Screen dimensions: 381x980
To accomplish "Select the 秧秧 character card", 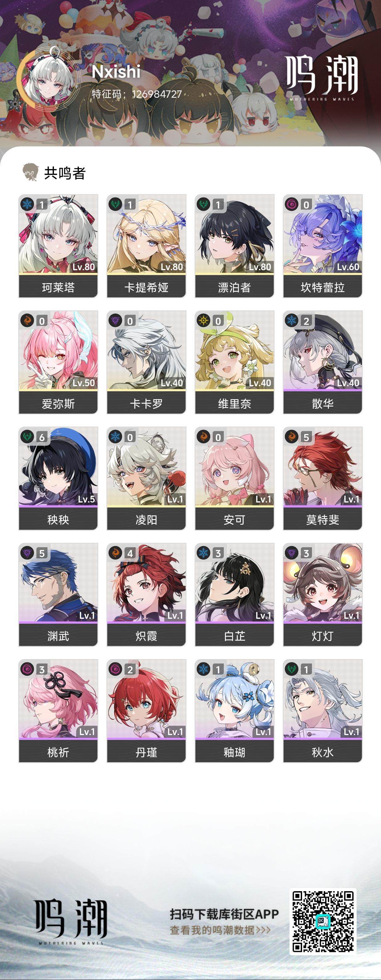I will click(58, 478).
